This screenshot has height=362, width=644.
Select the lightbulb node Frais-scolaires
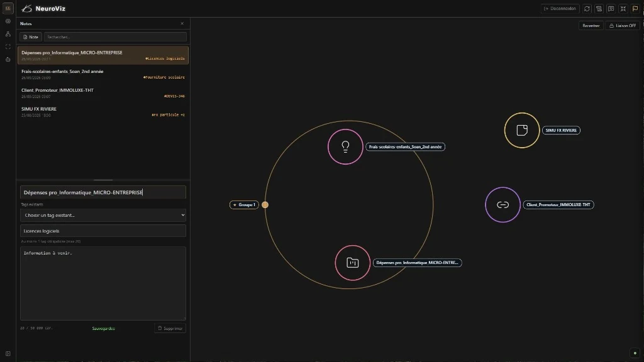pyautogui.click(x=345, y=146)
